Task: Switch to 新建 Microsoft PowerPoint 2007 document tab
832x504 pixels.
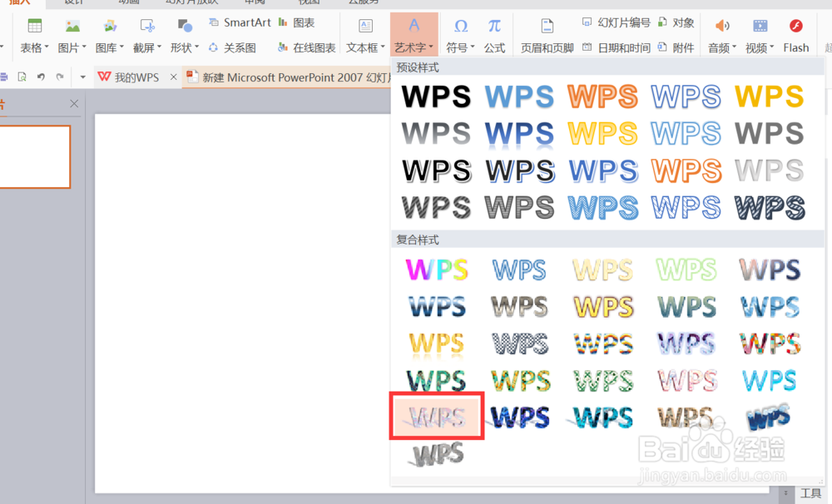Action: (x=288, y=77)
